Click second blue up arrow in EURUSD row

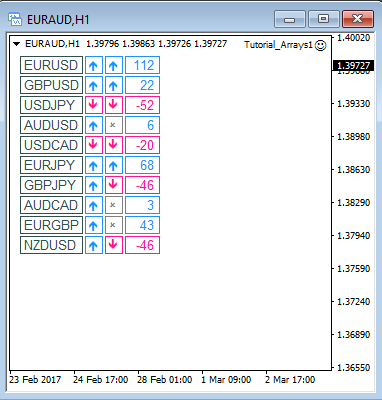pos(114,65)
